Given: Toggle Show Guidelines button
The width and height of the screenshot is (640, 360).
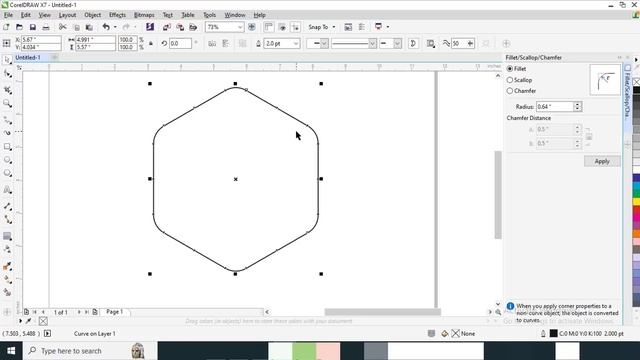Looking at the screenshot, I should coord(295,27).
